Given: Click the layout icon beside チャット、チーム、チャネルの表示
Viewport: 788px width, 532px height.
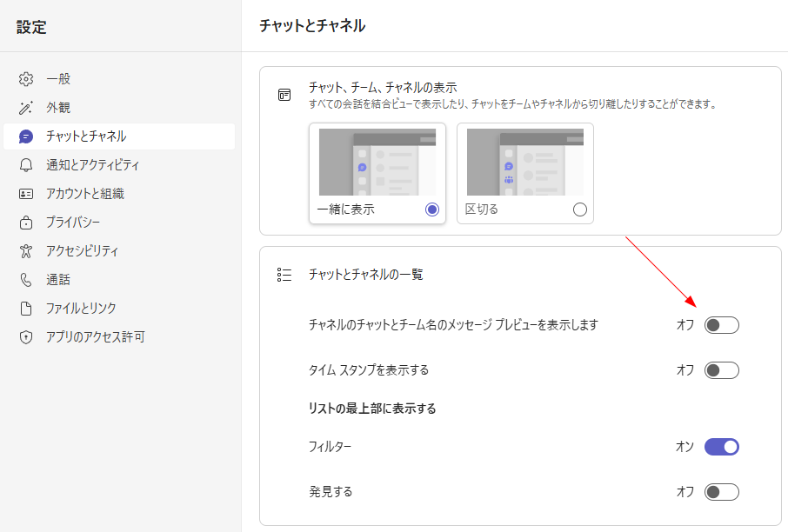Looking at the screenshot, I should pyautogui.click(x=284, y=95).
